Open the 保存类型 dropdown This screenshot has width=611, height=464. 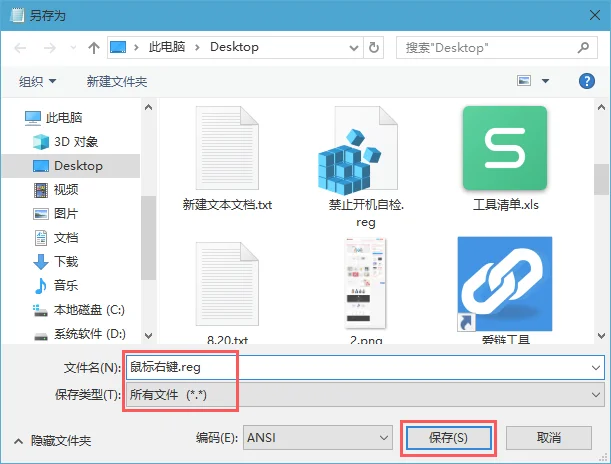tap(365, 394)
